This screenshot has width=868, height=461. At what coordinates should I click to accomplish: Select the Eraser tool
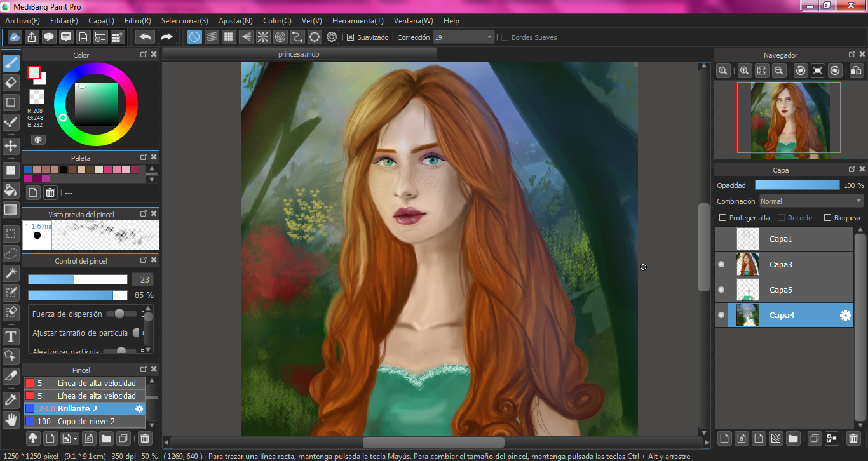pyautogui.click(x=11, y=83)
